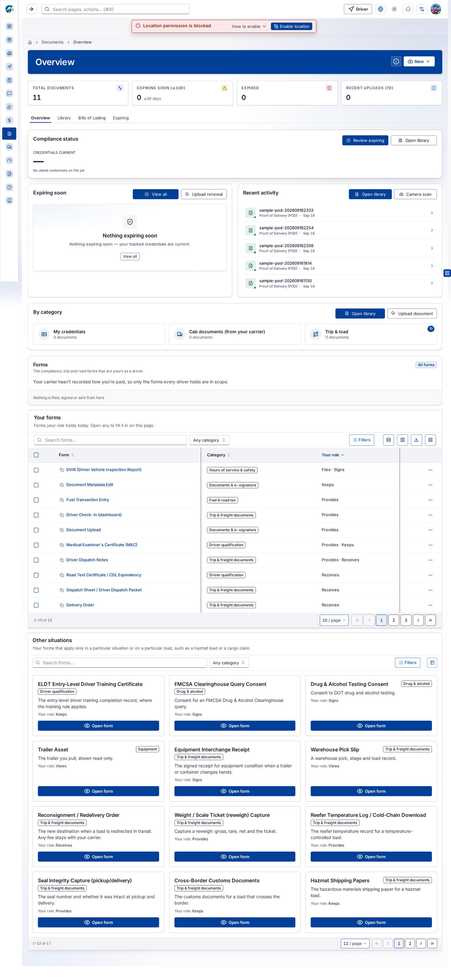Open the speedometer gauge icon in sidebar

click(10, 161)
